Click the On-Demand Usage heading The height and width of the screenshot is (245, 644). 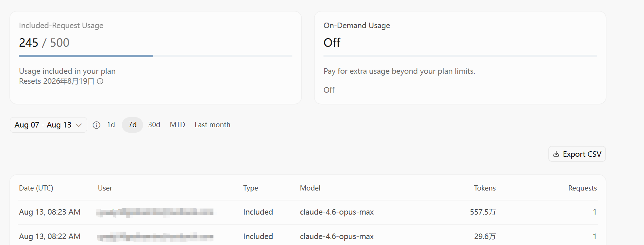356,26
